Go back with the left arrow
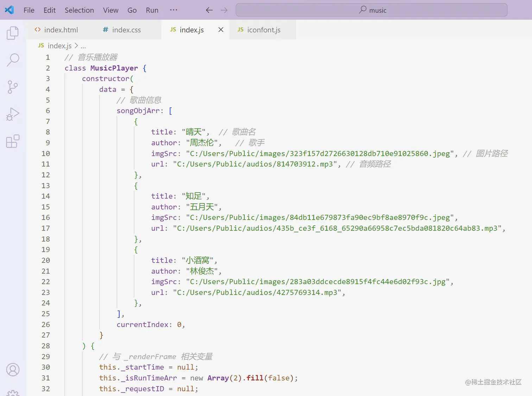This screenshot has height=396, width=532. pos(209,10)
